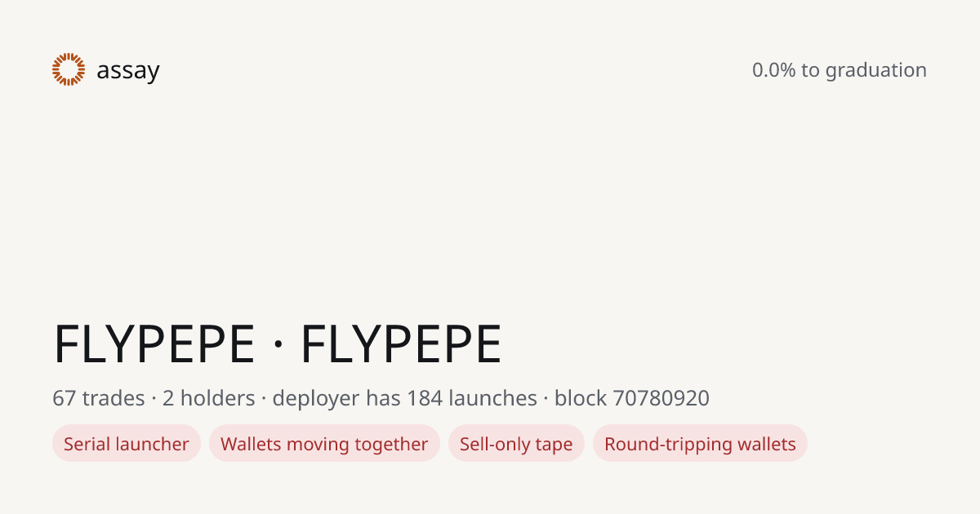
Task: Select the second FLYPEPE ticker symbol
Action: click(401, 344)
